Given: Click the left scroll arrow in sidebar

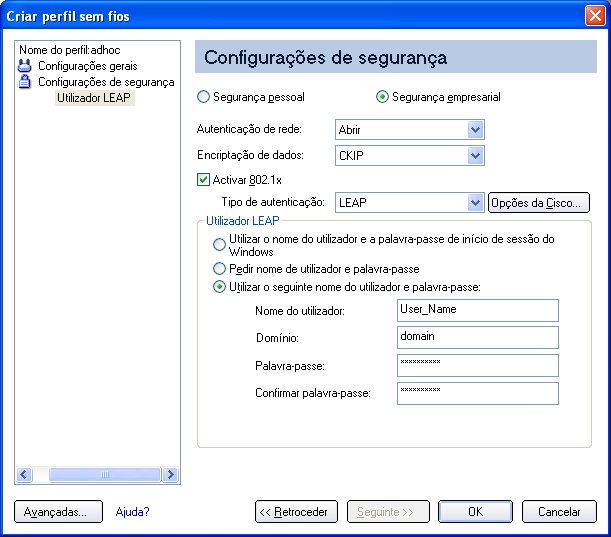Looking at the screenshot, I should coord(24,474).
